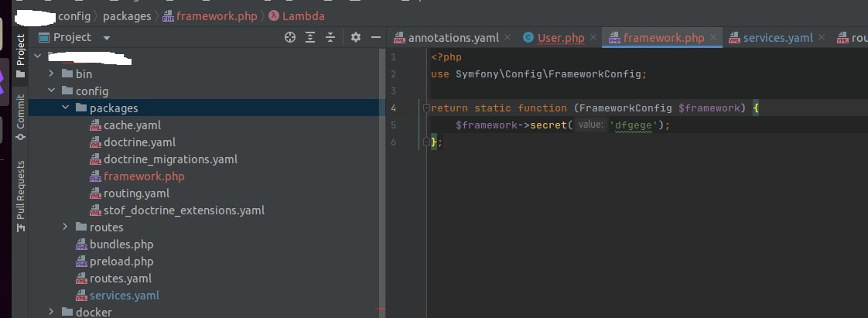Open doctrine_migrations.yaml in project tree
The width and height of the screenshot is (868, 318).
pyautogui.click(x=170, y=159)
